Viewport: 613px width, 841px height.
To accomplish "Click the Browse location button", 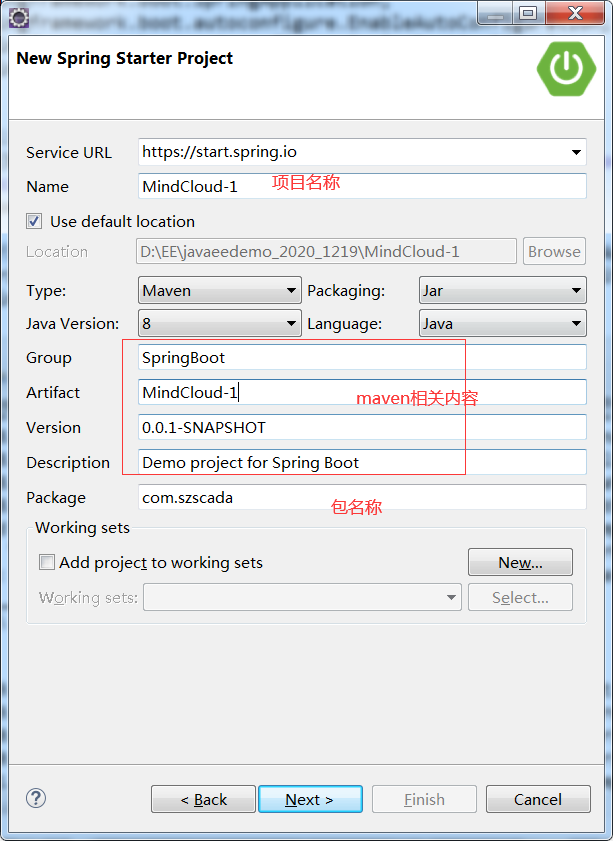I will coord(554,251).
